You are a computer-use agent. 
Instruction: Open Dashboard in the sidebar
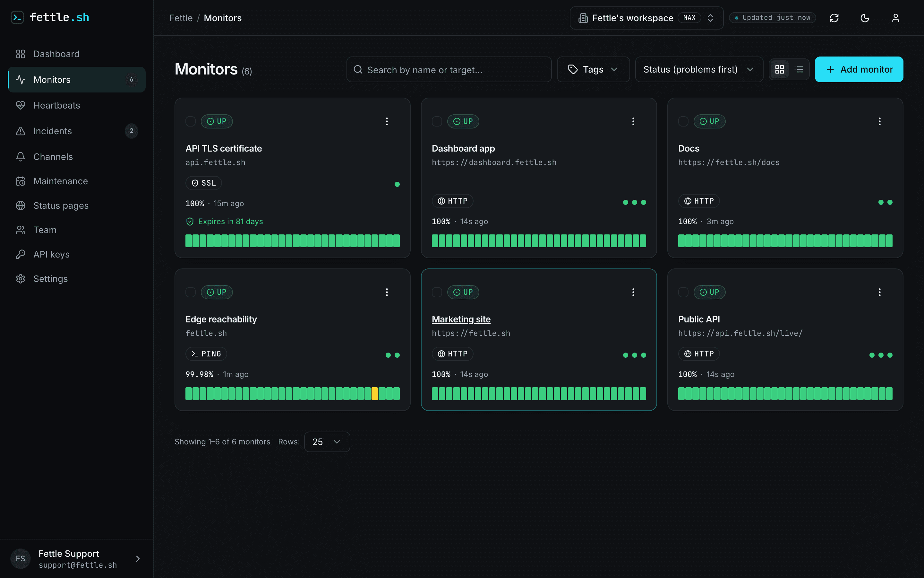pyautogui.click(x=77, y=54)
